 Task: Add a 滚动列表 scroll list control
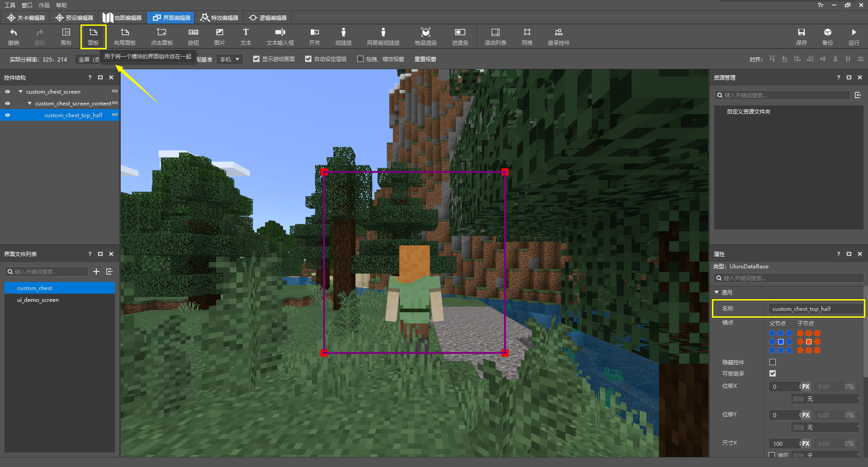coord(495,36)
